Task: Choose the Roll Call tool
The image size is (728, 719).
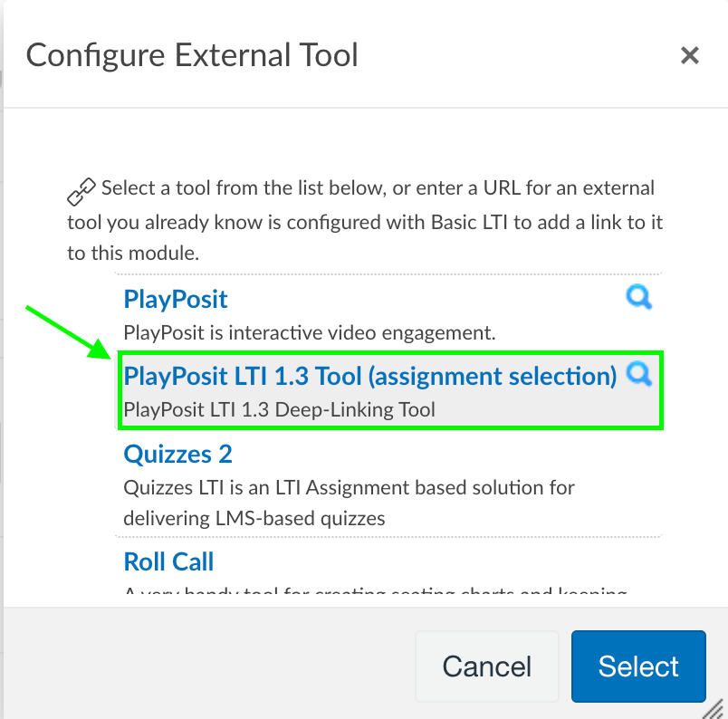Action: (168, 561)
